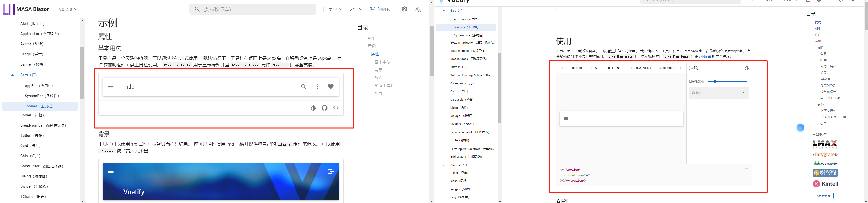Jump to 搜索时浮动 in Vuetify contents
This screenshot has width=868, height=203.
coord(828,86)
